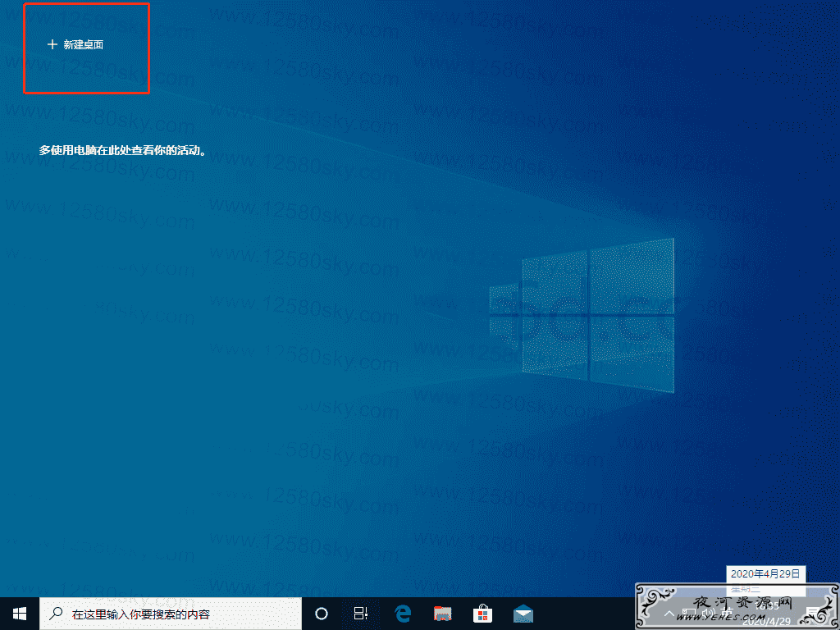Click the text 多使用电脑在此处查看你的活动。
The height and width of the screenshot is (630, 840).
[x=123, y=151]
